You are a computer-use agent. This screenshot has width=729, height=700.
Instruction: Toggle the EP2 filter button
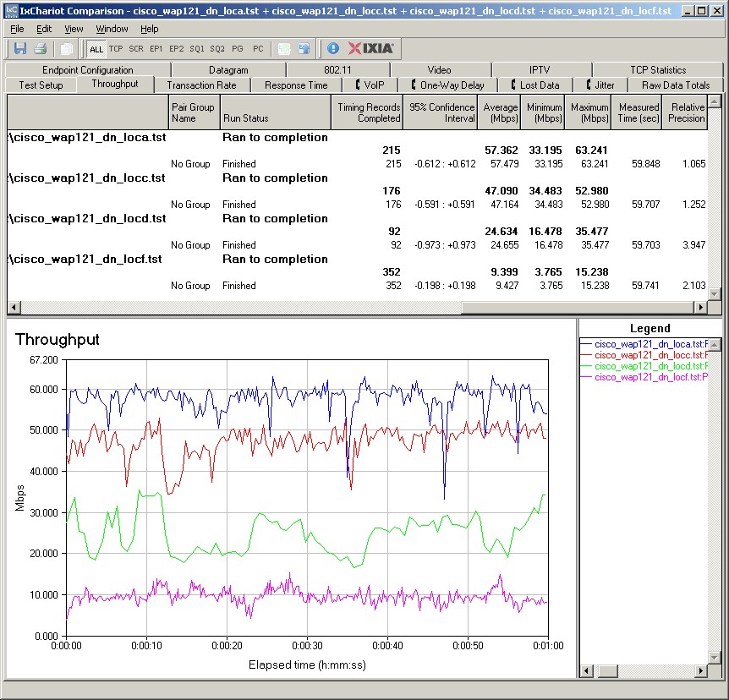coord(176,48)
